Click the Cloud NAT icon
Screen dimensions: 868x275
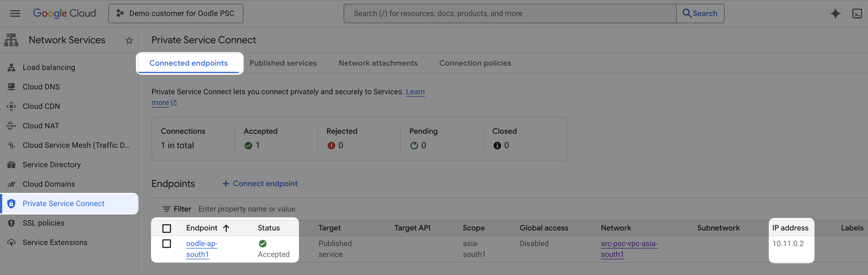(11, 126)
